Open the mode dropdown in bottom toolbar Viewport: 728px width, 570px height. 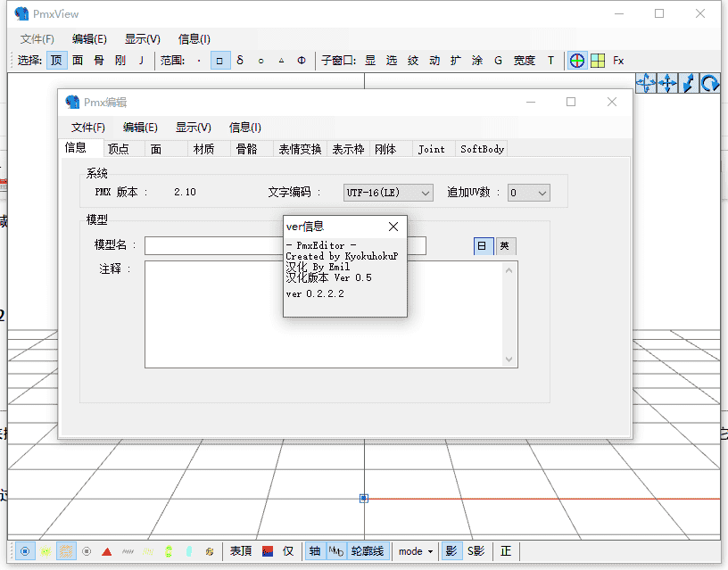pyautogui.click(x=413, y=551)
